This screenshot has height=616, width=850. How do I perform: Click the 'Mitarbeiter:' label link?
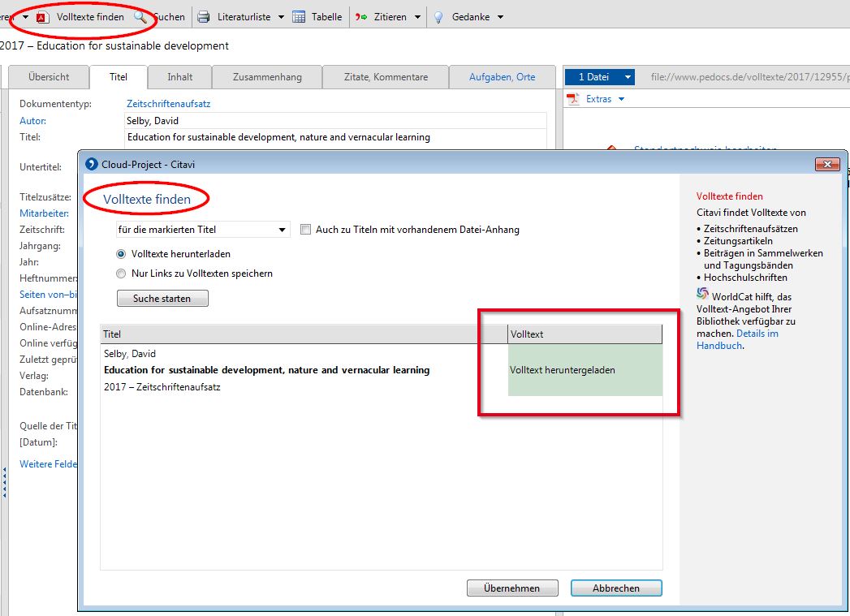(x=45, y=213)
